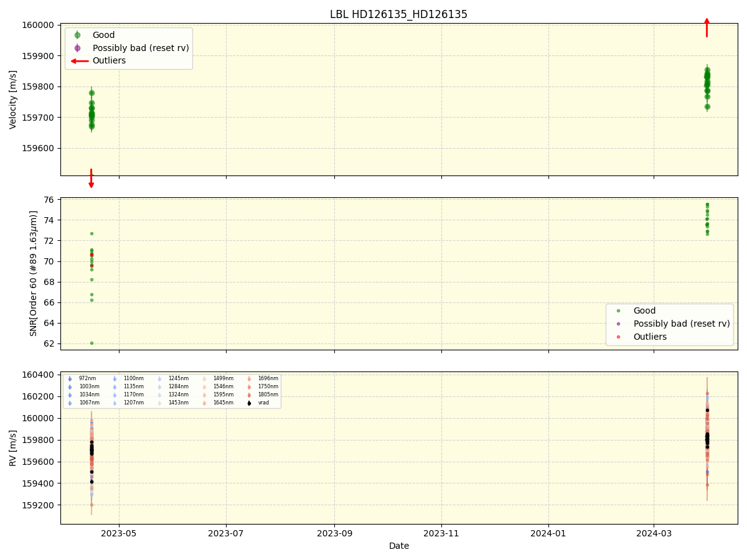Select the 972nm legend marker
This screenshot has width=747, height=560.
click(70, 379)
